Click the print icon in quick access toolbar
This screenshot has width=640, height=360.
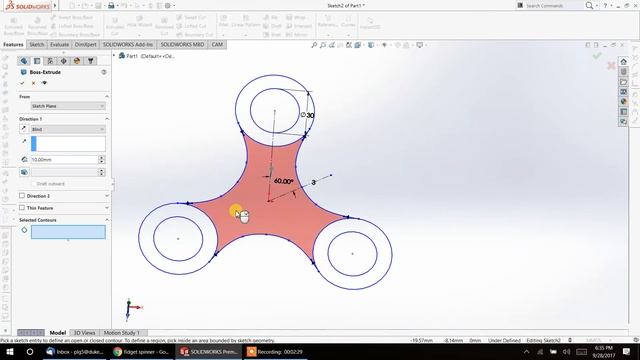(111, 6)
